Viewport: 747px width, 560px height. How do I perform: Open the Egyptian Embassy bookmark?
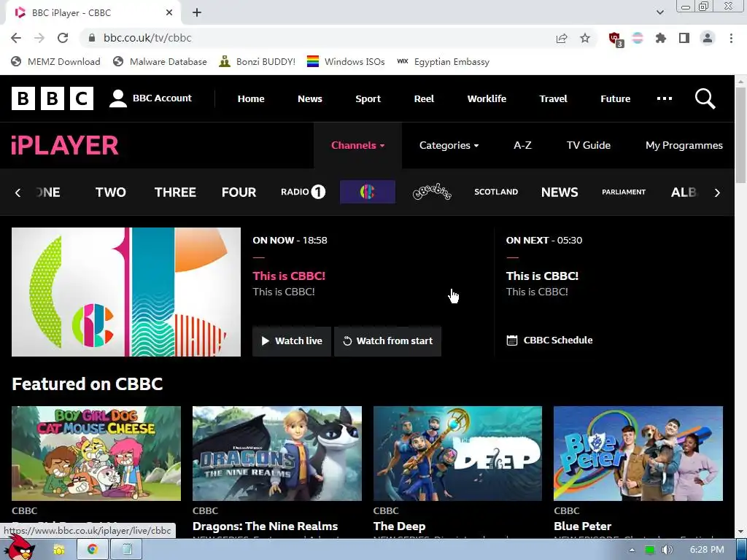point(444,62)
